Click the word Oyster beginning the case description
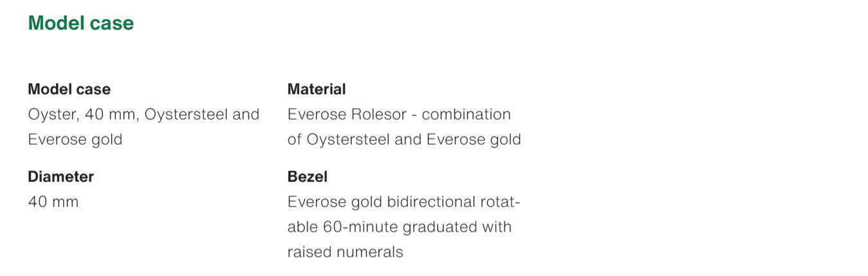The image size is (868, 276). (51, 115)
